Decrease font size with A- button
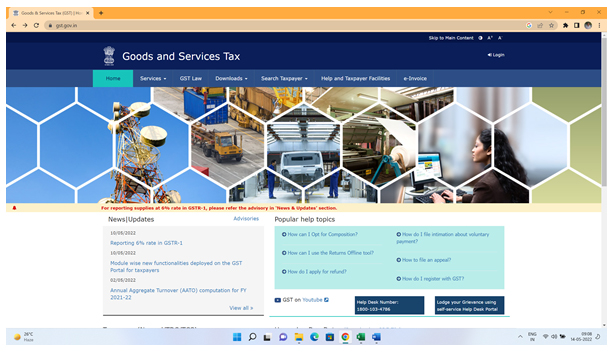This screenshot has height=363, width=616. click(x=500, y=38)
